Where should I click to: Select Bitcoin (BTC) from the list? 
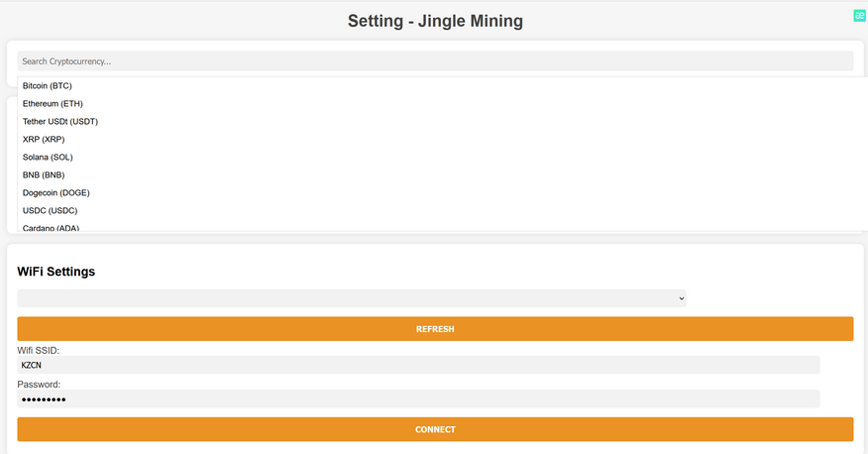click(x=48, y=86)
